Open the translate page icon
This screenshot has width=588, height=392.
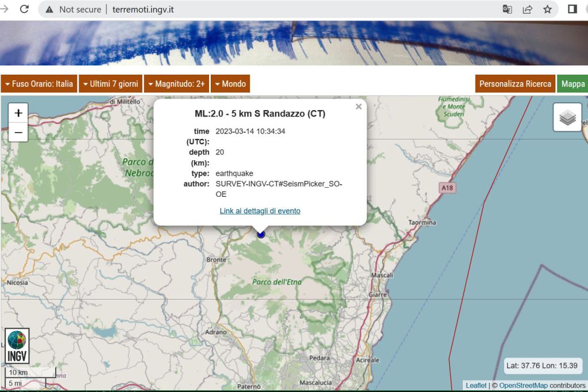coord(507,9)
